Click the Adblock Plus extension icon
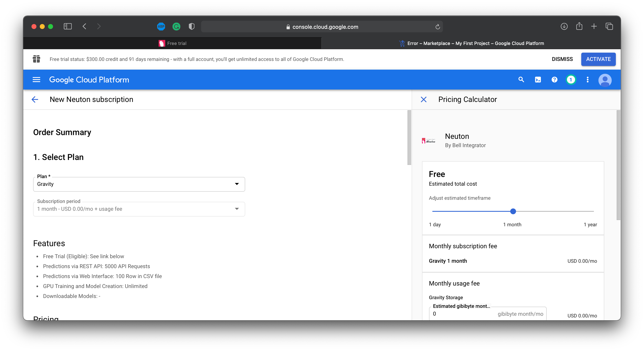This screenshot has width=644, height=351. [161, 27]
